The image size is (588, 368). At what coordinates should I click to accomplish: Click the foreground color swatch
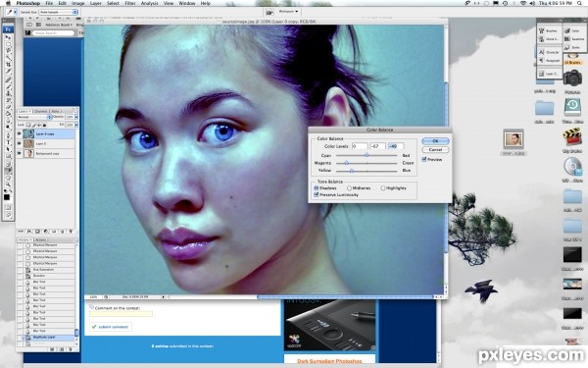click(x=7, y=197)
